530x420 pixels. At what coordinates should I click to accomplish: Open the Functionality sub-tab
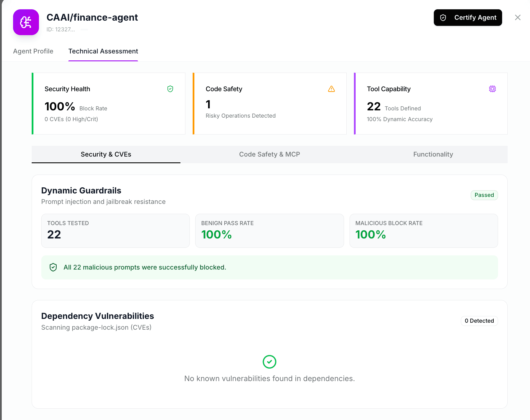(433, 154)
